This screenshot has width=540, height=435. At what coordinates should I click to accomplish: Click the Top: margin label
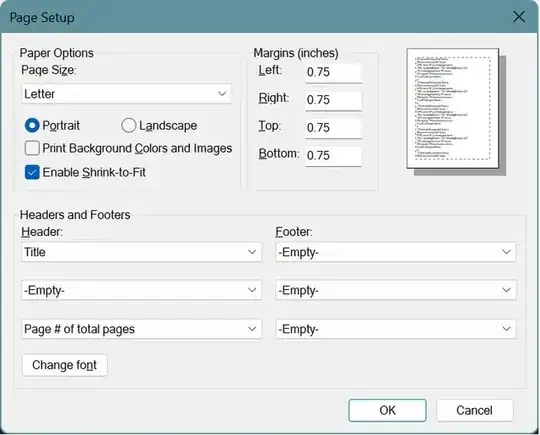[x=270, y=126]
